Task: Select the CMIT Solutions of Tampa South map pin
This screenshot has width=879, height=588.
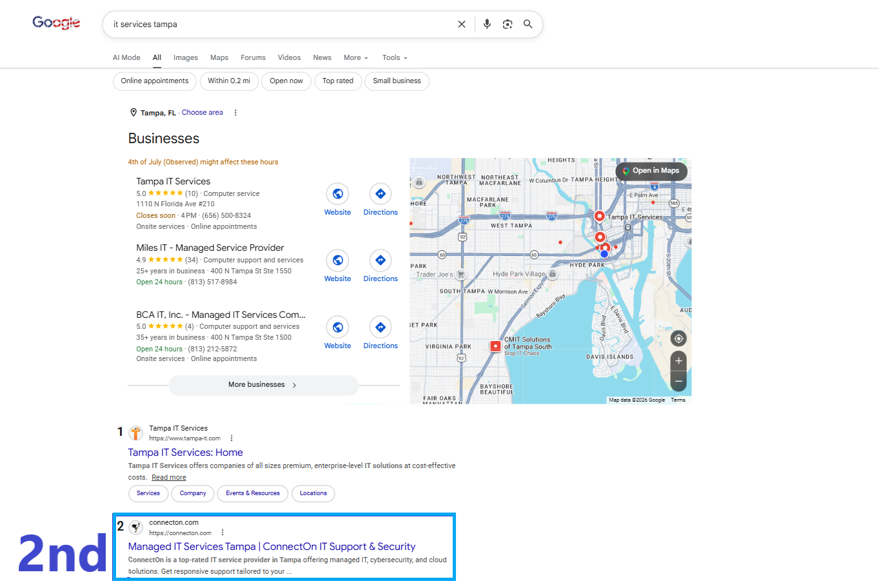Action: click(x=495, y=346)
